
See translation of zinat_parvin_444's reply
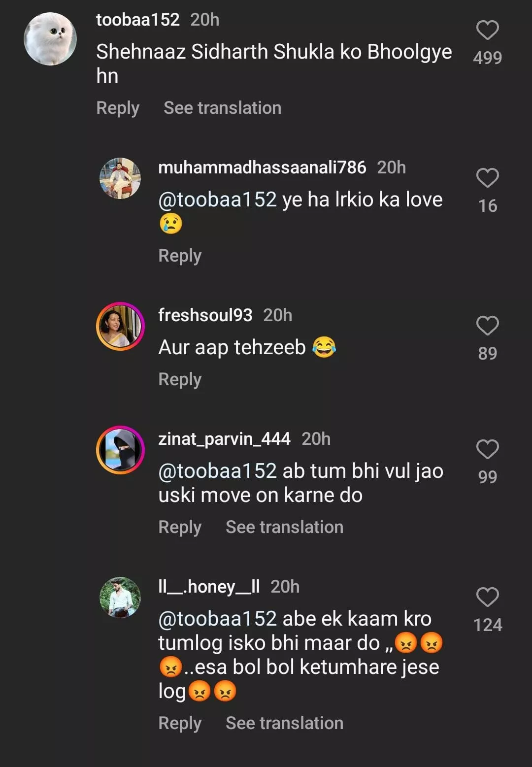(284, 527)
